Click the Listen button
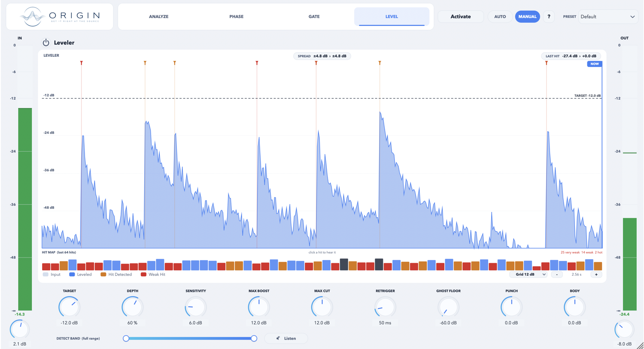The height and width of the screenshot is (349, 644). (286, 338)
